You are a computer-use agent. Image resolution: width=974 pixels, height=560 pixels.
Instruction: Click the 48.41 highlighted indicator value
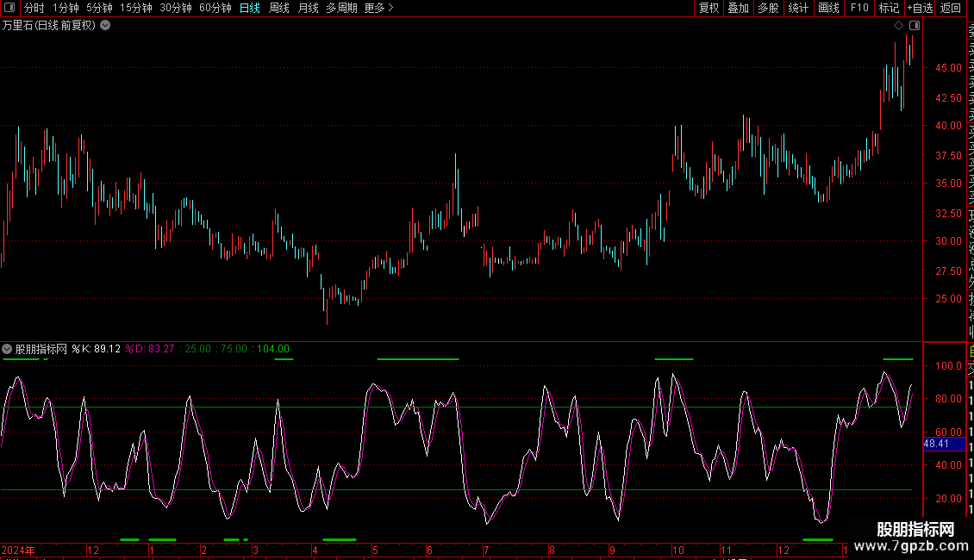pyautogui.click(x=944, y=444)
